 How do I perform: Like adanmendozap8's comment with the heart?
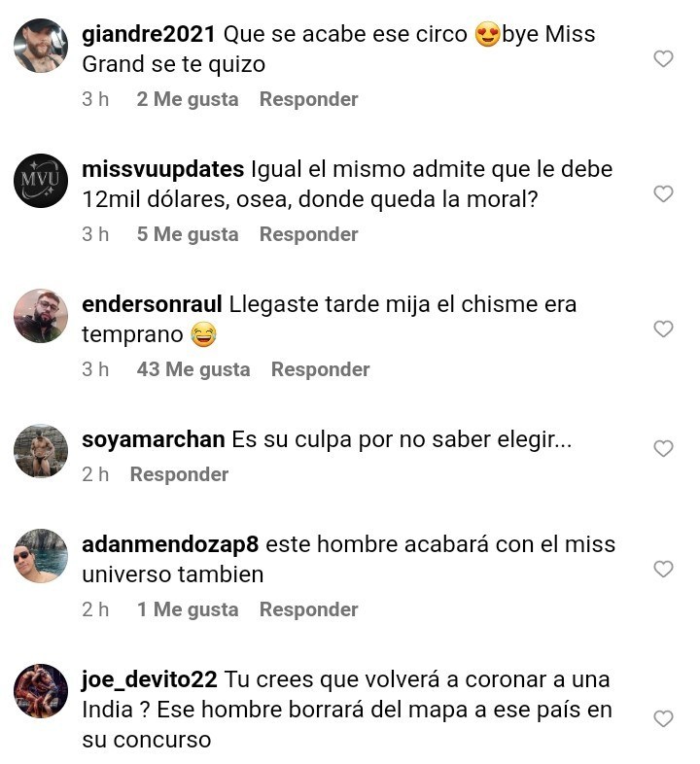click(x=663, y=569)
